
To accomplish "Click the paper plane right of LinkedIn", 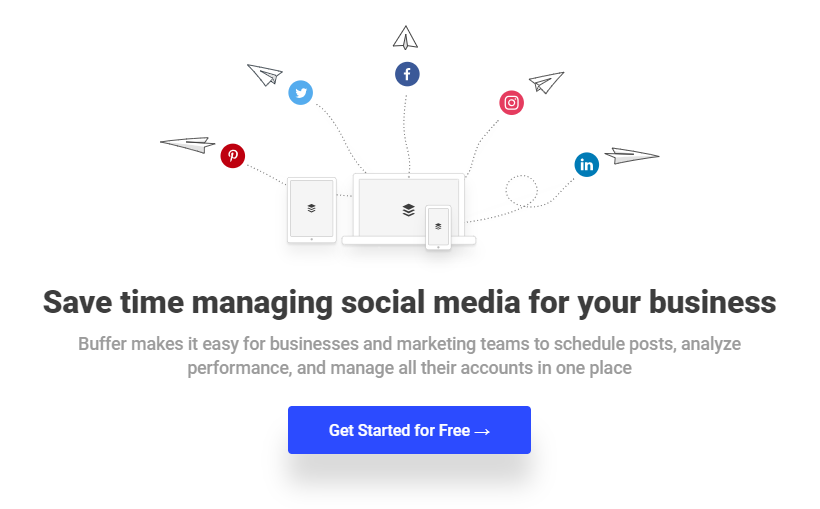I will click(x=632, y=155).
